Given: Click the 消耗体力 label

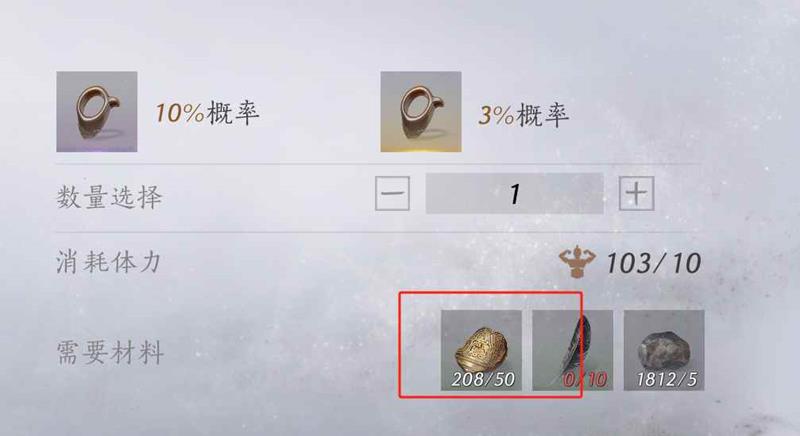Looking at the screenshot, I should [x=109, y=262].
